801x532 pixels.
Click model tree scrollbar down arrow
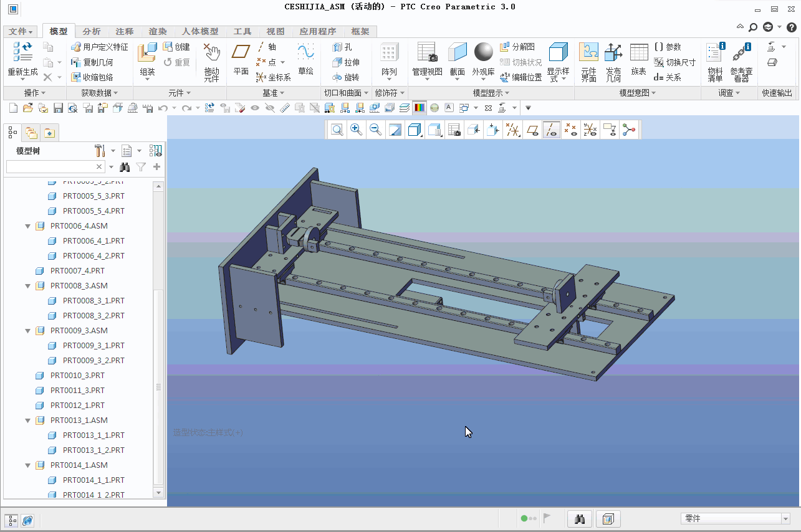158,493
